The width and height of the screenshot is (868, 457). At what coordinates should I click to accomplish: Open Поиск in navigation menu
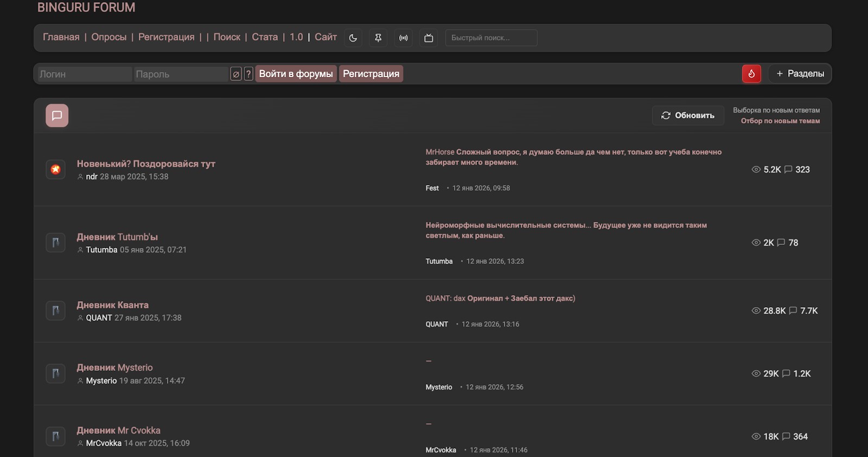(227, 37)
